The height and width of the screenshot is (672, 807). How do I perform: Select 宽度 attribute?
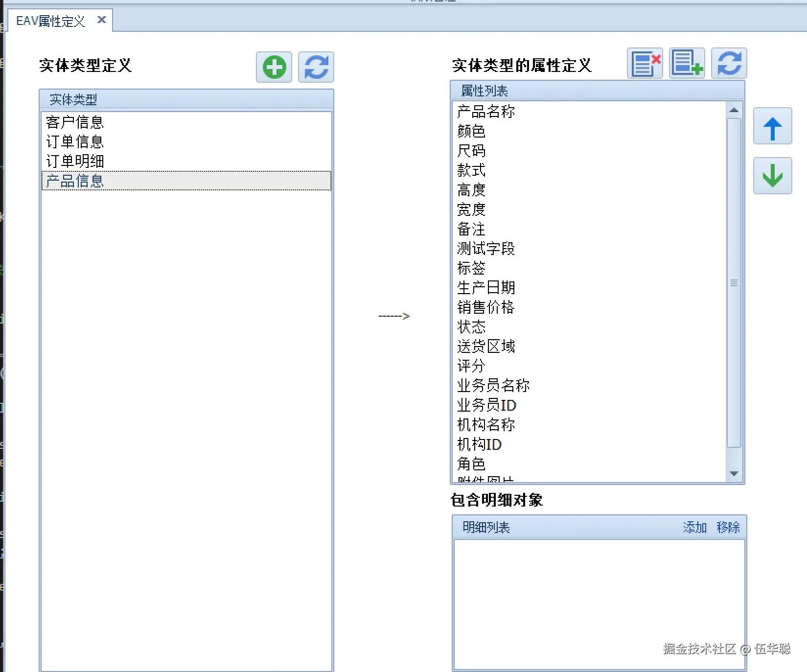[589, 209]
